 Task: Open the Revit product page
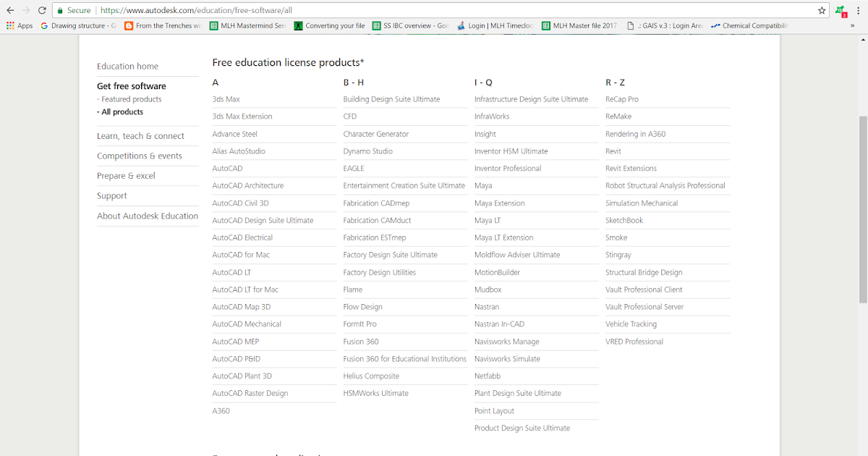click(613, 151)
